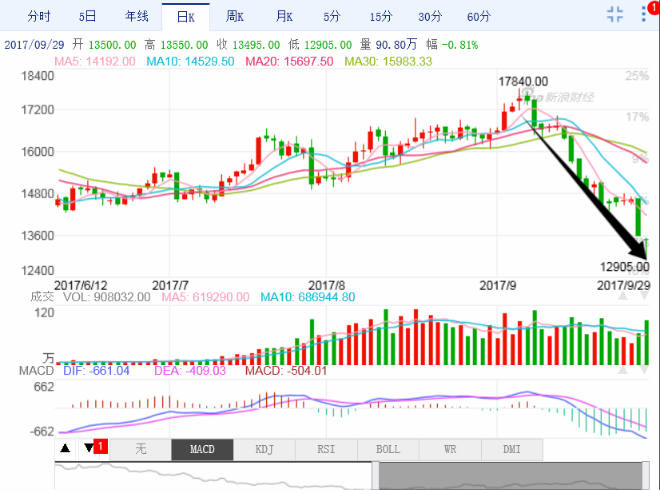This screenshot has width=660, height=490.
Task: Click the 2017/6/12 axis date label
Action: click(81, 285)
